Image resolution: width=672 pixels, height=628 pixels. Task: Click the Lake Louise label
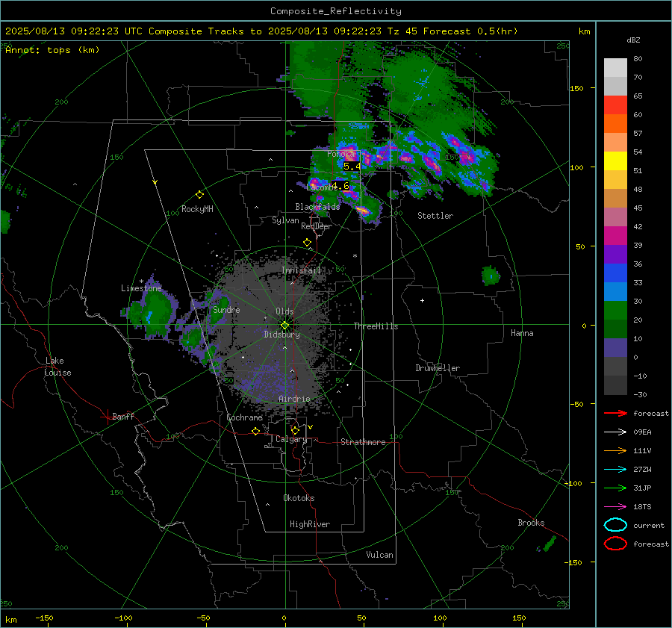[57, 367]
